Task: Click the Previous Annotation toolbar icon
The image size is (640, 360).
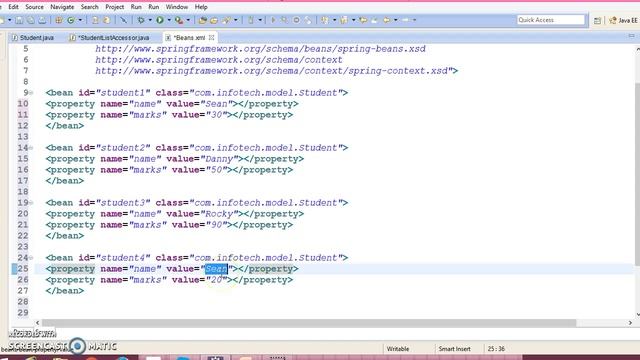Action: click(344, 20)
